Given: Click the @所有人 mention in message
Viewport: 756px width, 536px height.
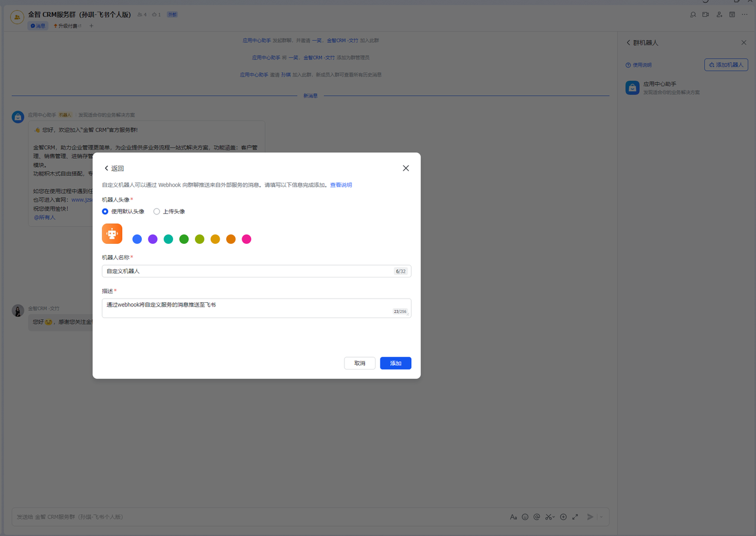Looking at the screenshot, I should coord(44,217).
